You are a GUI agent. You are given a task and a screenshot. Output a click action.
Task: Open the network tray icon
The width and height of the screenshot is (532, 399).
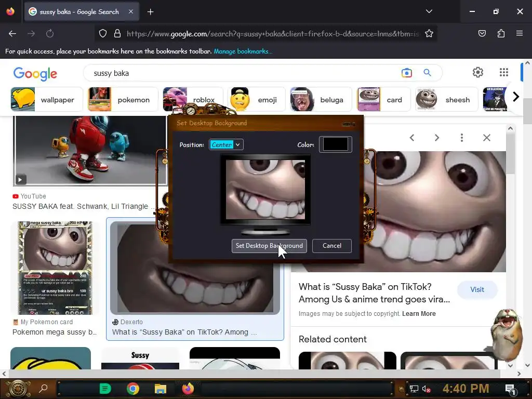(x=414, y=389)
